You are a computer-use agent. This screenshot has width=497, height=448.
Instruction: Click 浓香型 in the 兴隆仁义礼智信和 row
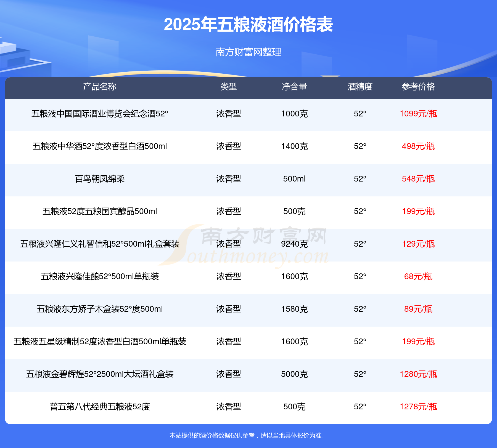pos(229,244)
